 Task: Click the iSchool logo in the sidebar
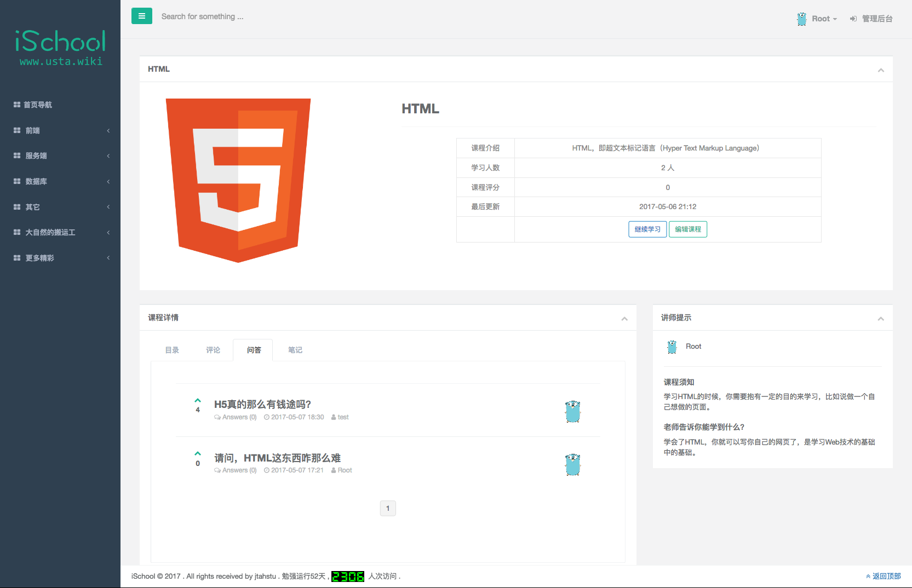[x=60, y=41]
